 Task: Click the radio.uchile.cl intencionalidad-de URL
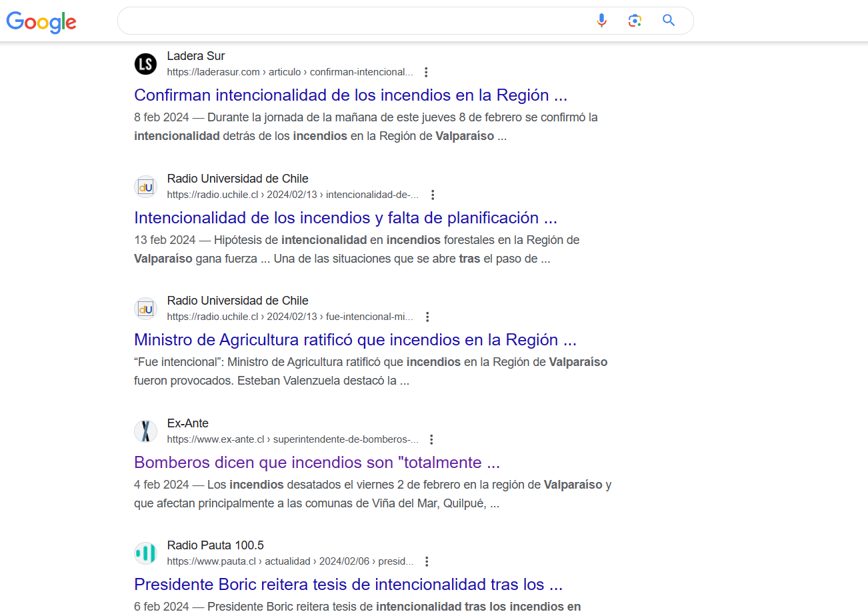[x=293, y=195]
